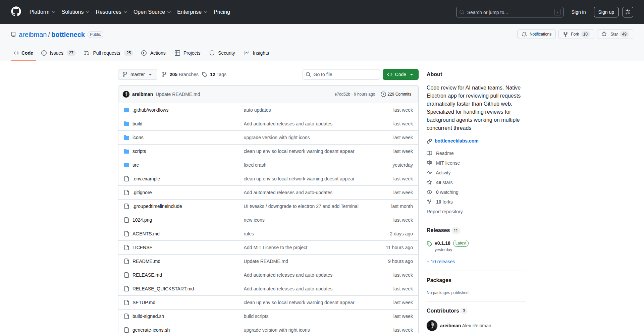Open commit hash e7dd52b
Screen dimensions: 644x333
click(342, 94)
